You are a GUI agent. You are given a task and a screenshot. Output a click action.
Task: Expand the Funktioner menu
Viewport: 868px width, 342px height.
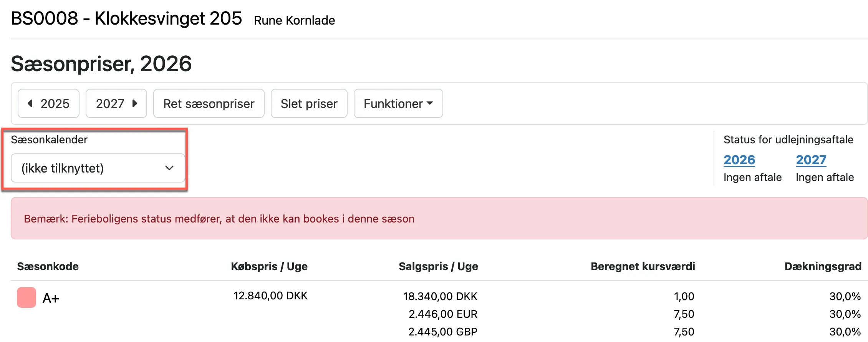point(398,103)
